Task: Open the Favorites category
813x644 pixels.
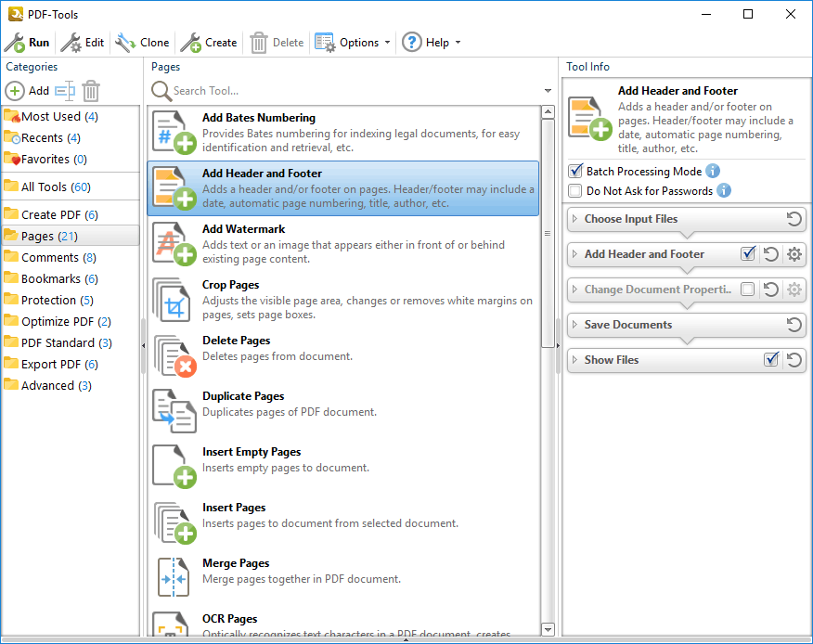Action: coord(71,160)
